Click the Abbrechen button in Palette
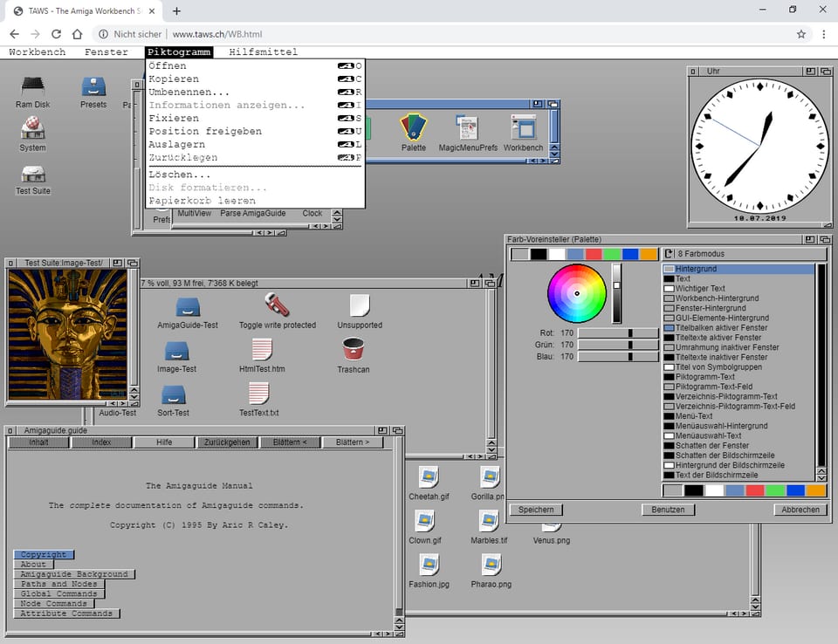 800,510
